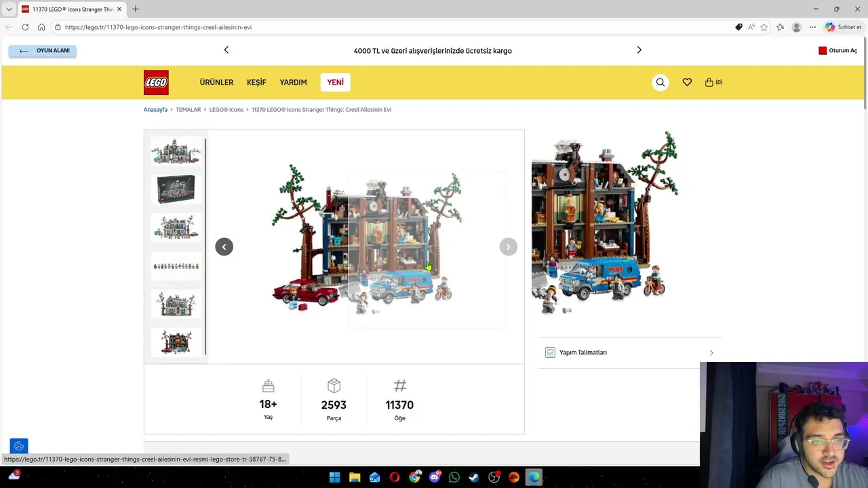The height and width of the screenshot is (488, 868).
Task: Go to next product image
Action: pos(508,247)
